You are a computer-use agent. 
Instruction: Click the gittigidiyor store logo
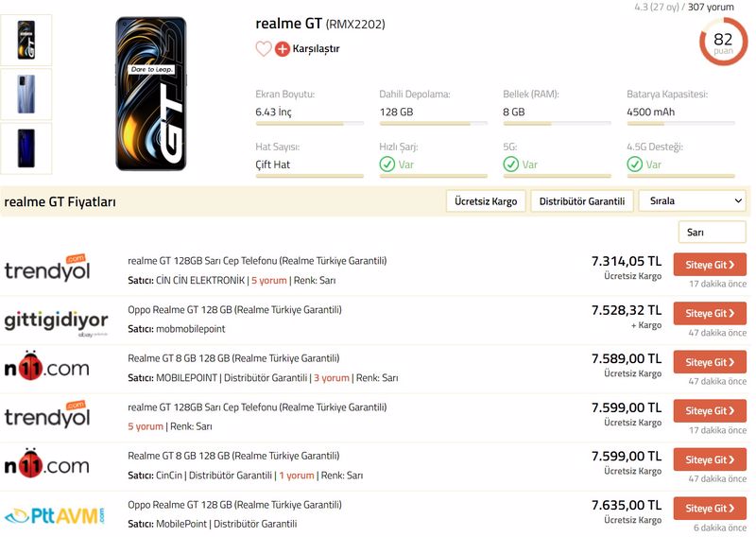(56, 321)
